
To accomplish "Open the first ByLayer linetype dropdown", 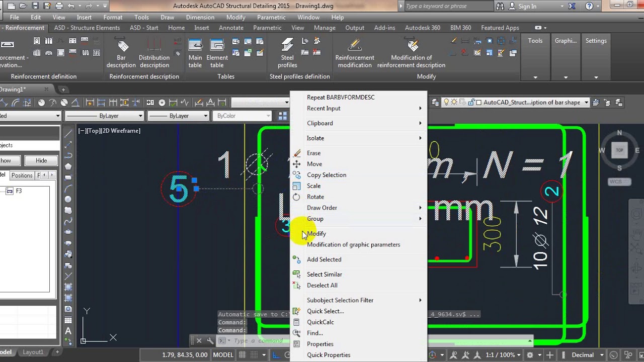I will pos(105,116).
